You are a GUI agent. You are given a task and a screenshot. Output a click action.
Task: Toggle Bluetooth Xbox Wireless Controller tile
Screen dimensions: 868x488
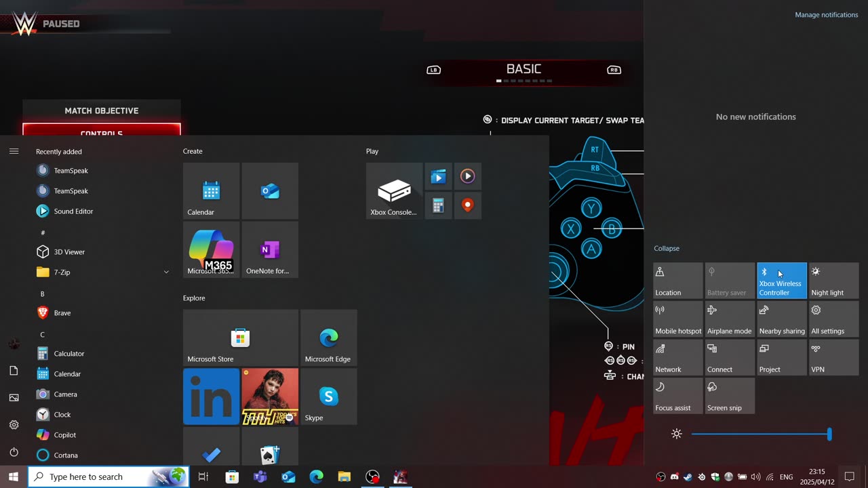(x=782, y=281)
